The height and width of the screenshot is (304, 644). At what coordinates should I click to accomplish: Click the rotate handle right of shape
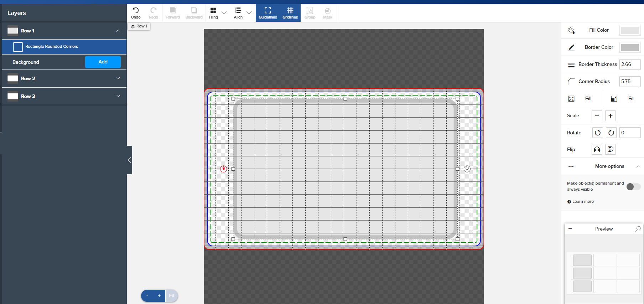tap(467, 169)
